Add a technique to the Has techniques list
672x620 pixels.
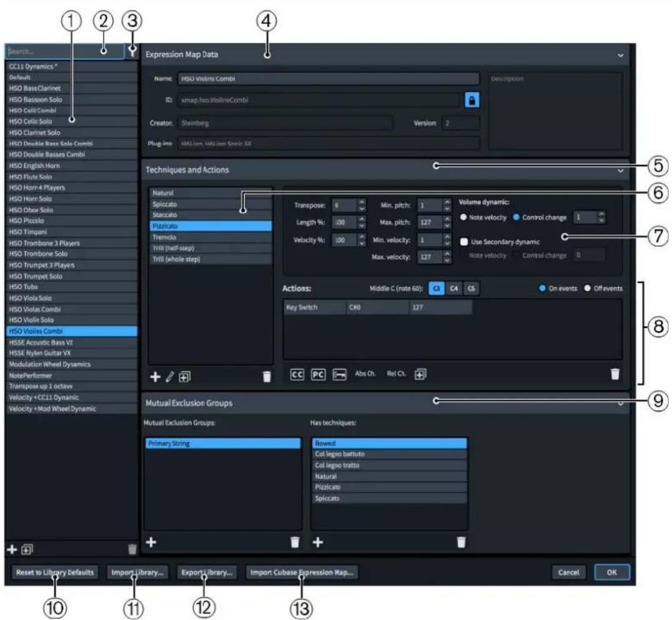click(x=317, y=543)
